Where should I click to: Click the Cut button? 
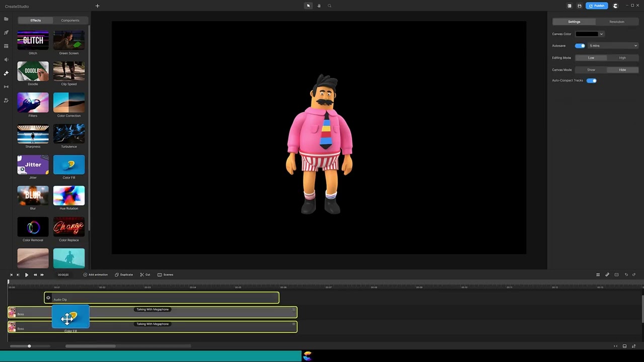[x=145, y=275]
